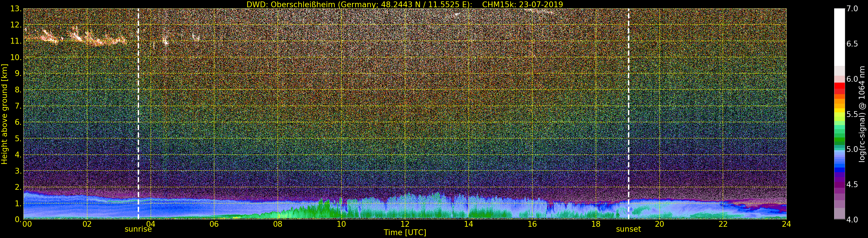This screenshot has height=238, width=868.
Task: Click the x-axis tick label 02
Action: click(87, 224)
